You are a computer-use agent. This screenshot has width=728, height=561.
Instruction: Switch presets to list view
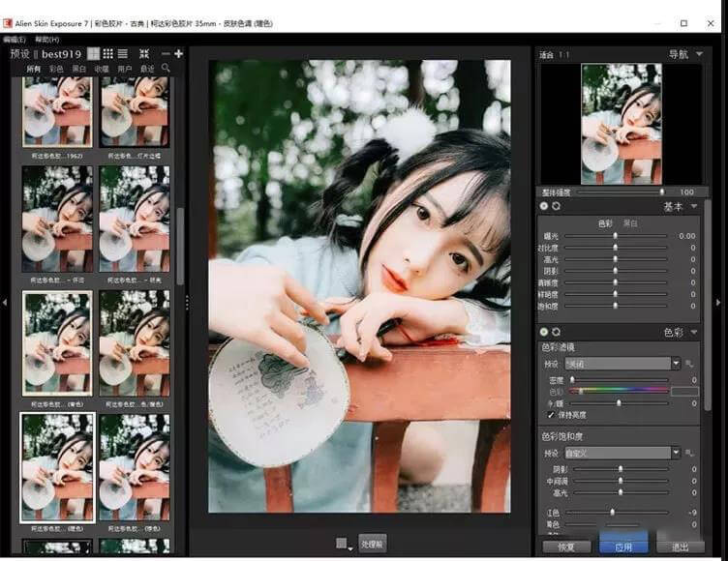point(123,54)
